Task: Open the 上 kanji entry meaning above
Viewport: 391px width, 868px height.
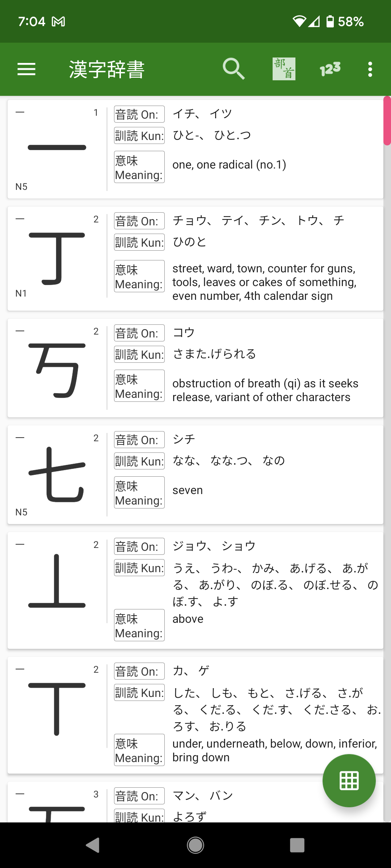Action: pyautogui.click(x=195, y=590)
